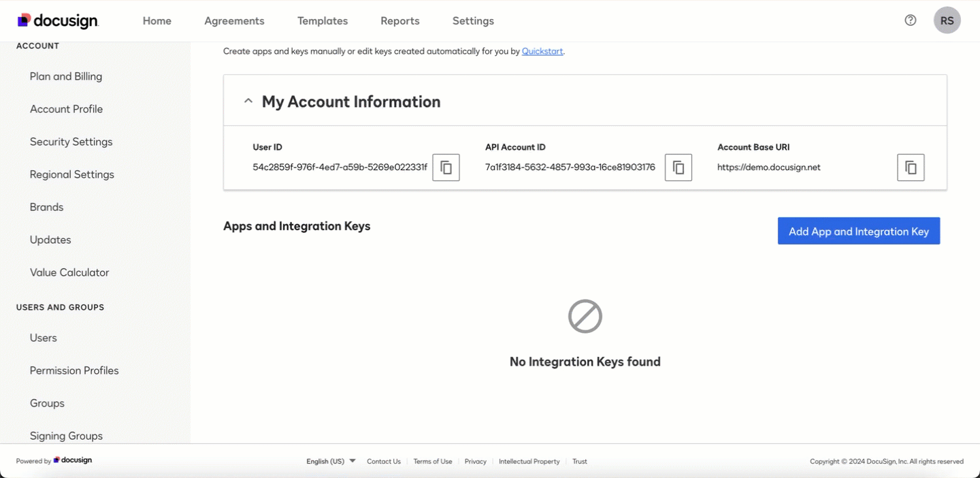This screenshot has height=478, width=980.
Task: Follow the Quickstart link
Action: (542, 51)
